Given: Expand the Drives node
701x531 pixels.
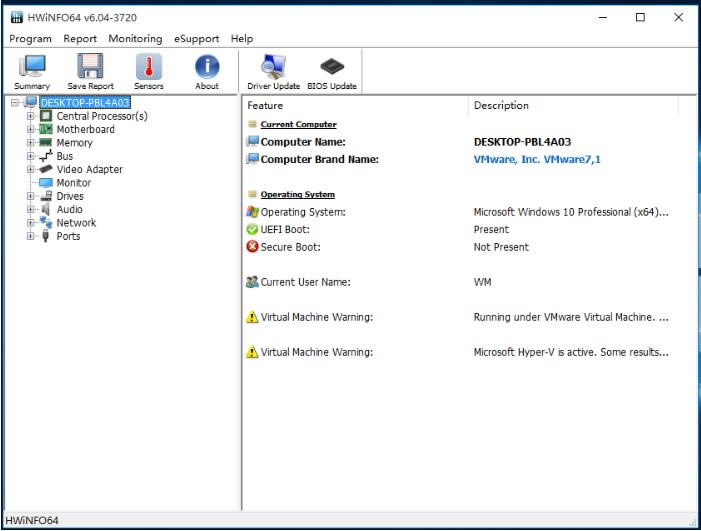Looking at the screenshot, I should 30,196.
